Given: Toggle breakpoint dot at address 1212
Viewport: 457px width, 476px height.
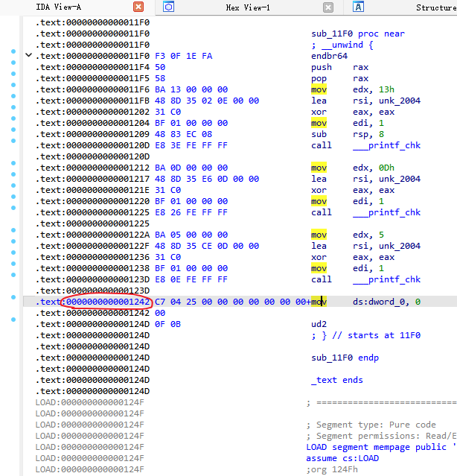Looking at the screenshot, I should [x=13, y=163].
